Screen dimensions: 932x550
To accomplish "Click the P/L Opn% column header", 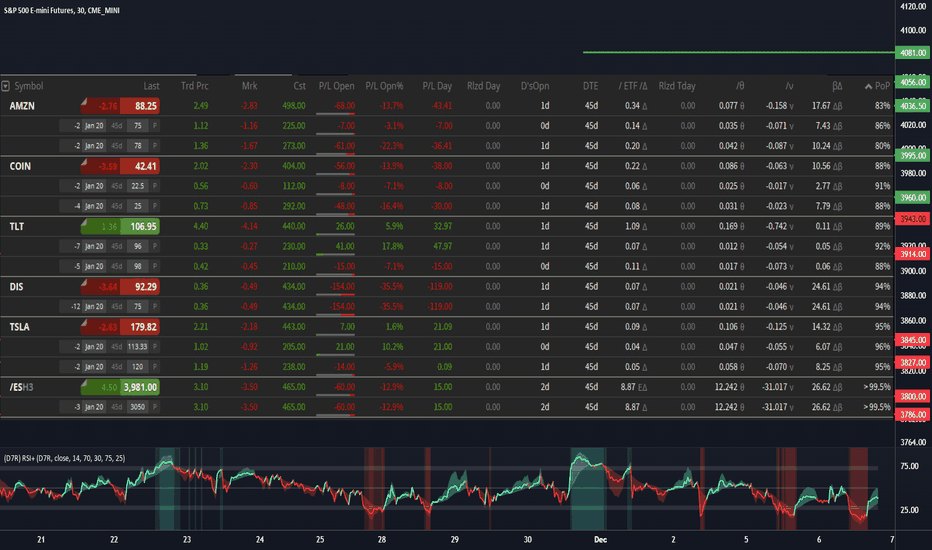I will pos(384,86).
